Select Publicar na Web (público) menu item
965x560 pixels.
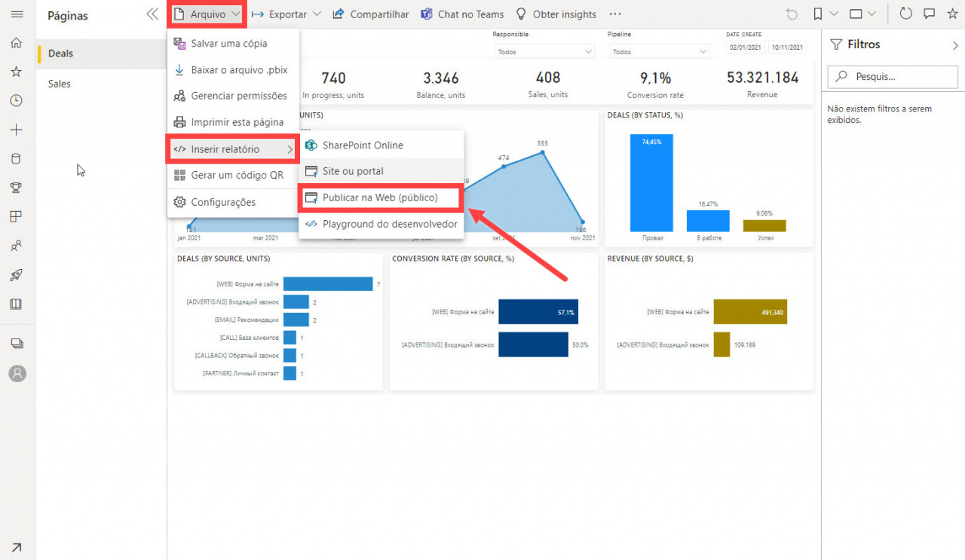coord(381,197)
